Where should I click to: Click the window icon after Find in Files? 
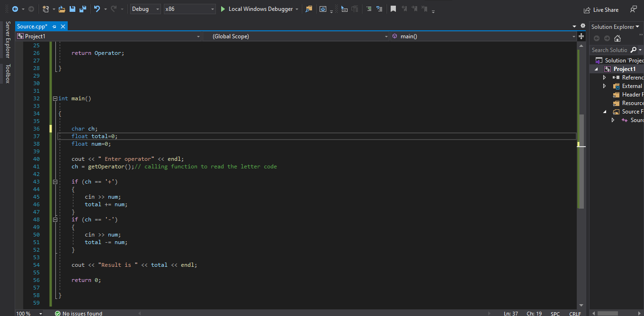[323, 9]
